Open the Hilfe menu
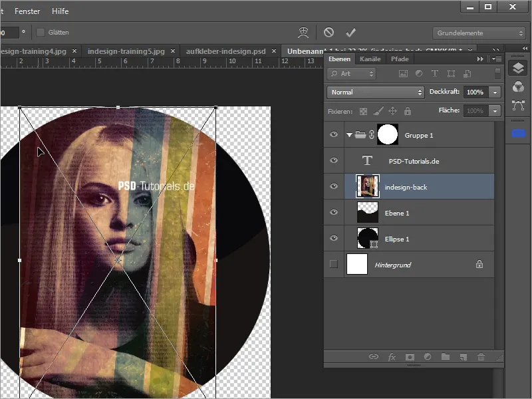This screenshot has width=532, height=399. tap(60, 11)
